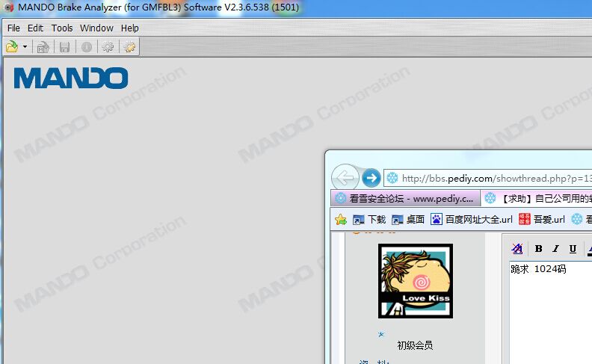Go forward in the browser window
The height and width of the screenshot is (364, 592).
click(371, 177)
